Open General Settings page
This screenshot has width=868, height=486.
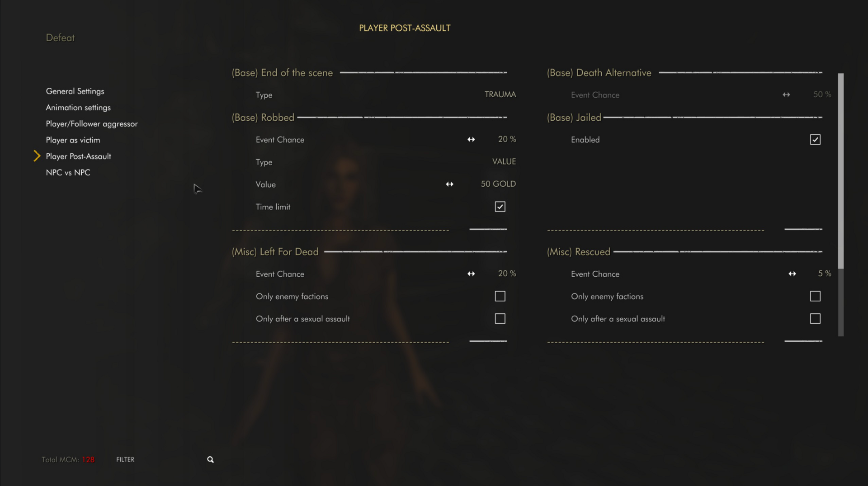click(x=75, y=91)
